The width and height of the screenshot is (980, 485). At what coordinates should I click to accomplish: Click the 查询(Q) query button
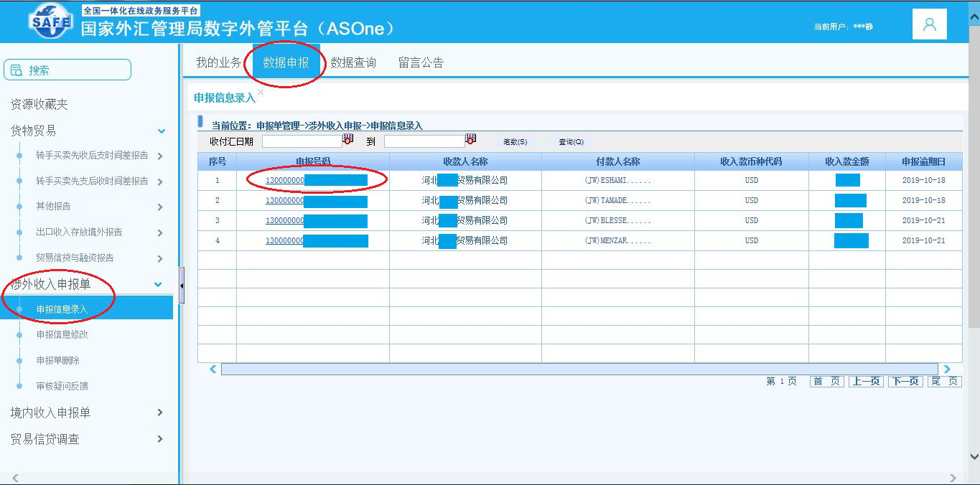(x=571, y=142)
